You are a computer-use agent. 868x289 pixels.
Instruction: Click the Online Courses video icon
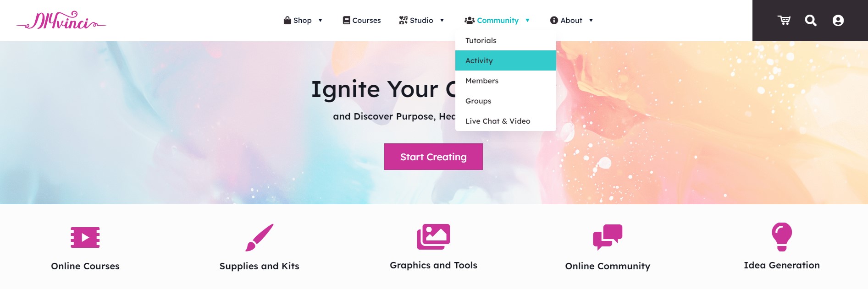(85, 237)
